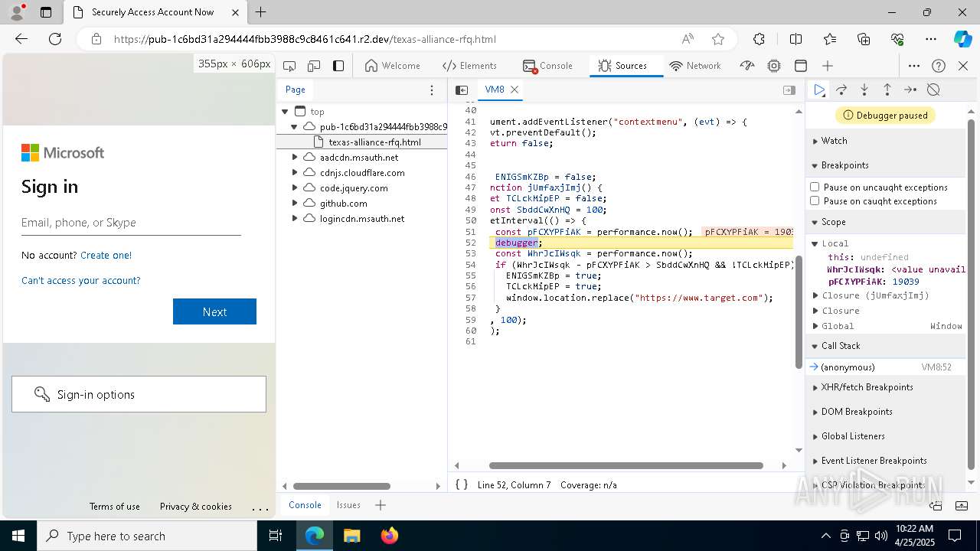Click the Step button in debugger toolbar
Image resolution: width=980 pixels, height=551 pixels.
click(910, 90)
